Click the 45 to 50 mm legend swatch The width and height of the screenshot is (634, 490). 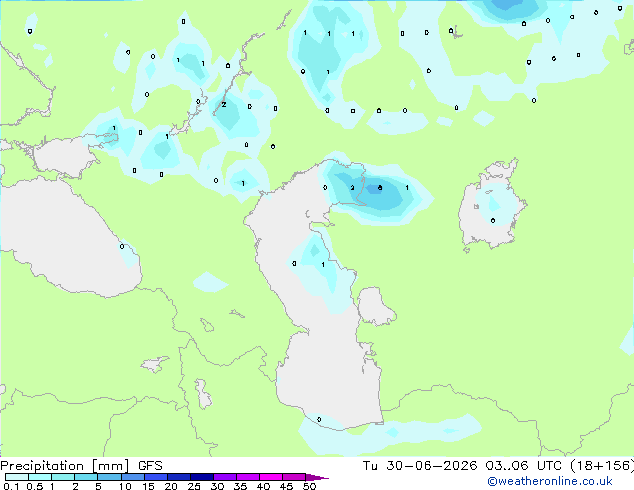click(x=294, y=477)
